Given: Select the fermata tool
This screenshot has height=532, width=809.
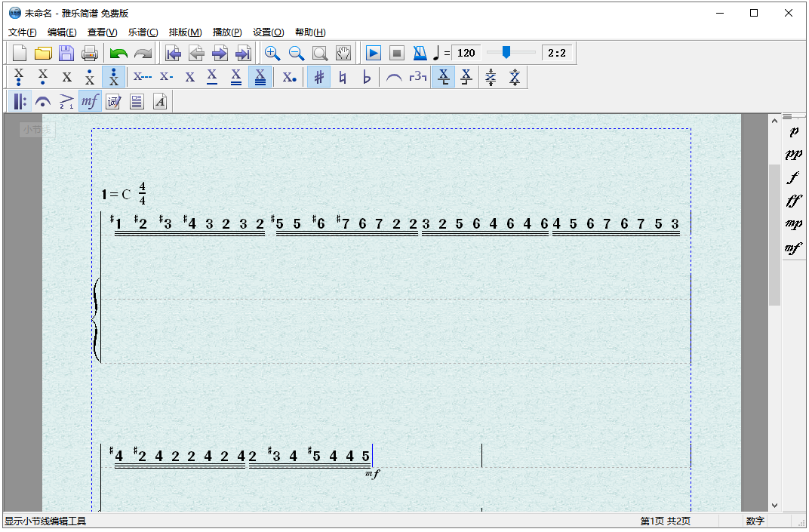Looking at the screenshot, I should click(43, 101).
